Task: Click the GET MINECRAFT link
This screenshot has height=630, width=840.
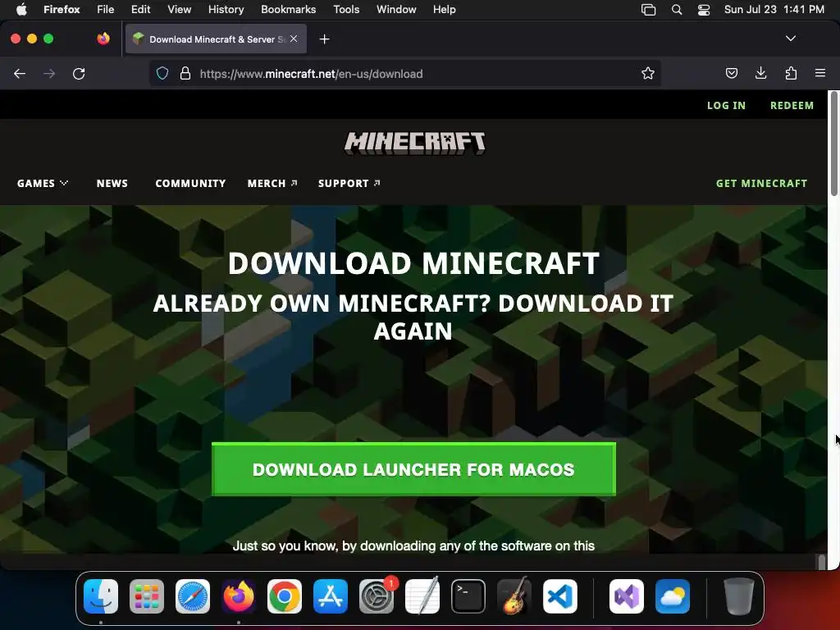Action: (x=761, y=183)
